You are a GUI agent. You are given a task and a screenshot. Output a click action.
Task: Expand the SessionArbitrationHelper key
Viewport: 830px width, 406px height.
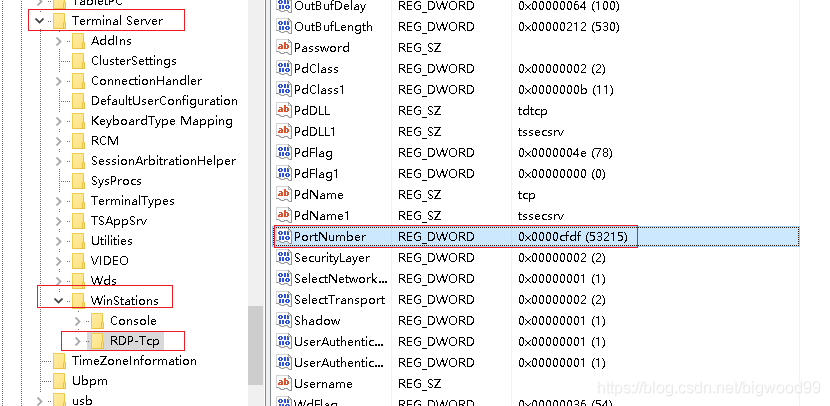[x=59, y=161]
